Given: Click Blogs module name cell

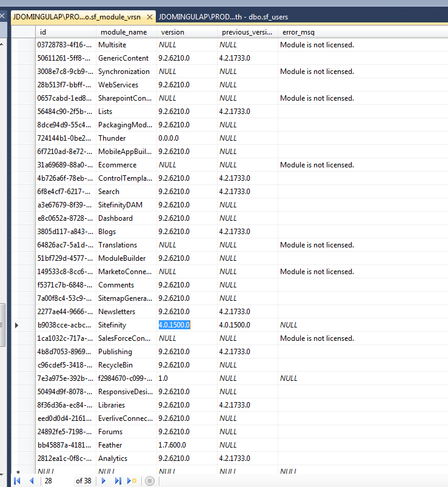Looking at the screenshot, I should [x=126, y=232].
